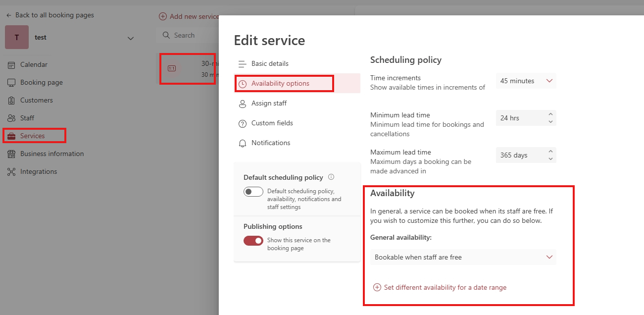Select the Notifications bell icon

coord(243,143)
